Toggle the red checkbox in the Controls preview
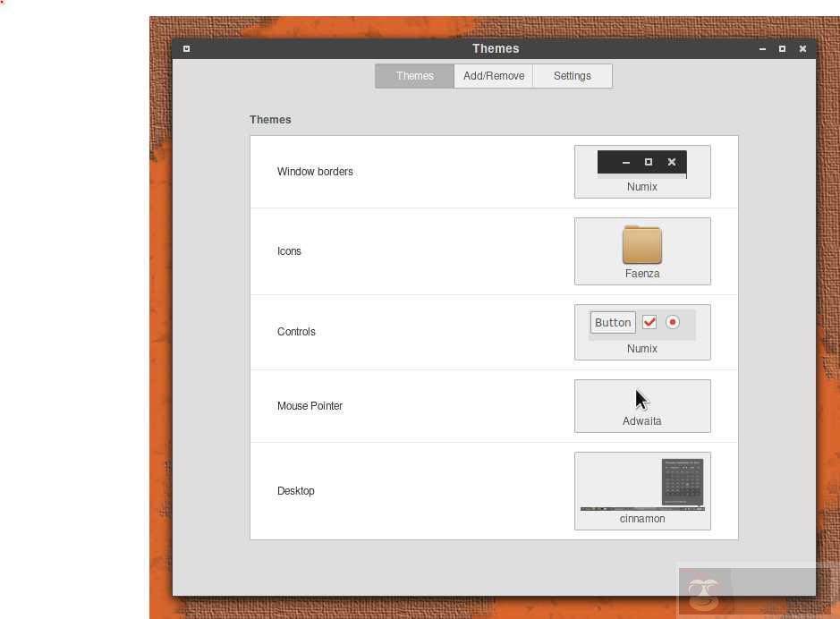Viewport: 840px width, 619px height. click(x=649, y=322)
